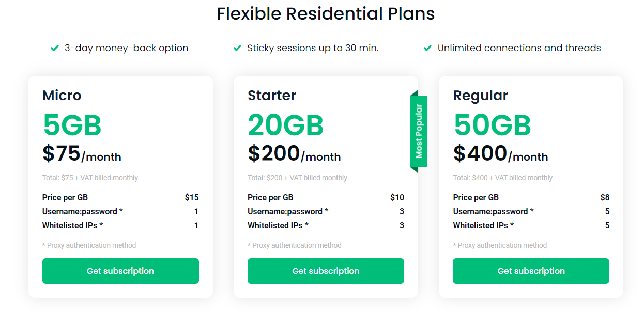Click the Most Popular ribbon badge
The height and width of the screenshot is (315, 644).
coord(418,131)
